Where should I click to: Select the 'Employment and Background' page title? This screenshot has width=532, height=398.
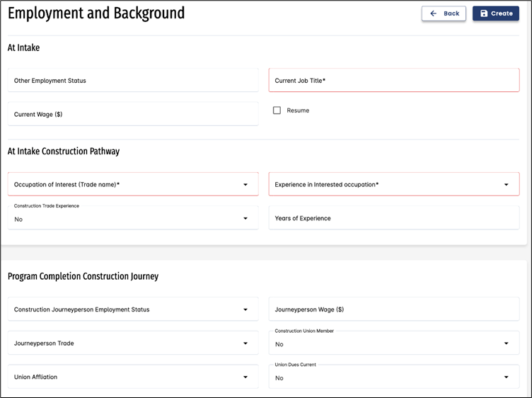[x=96, y=13]
